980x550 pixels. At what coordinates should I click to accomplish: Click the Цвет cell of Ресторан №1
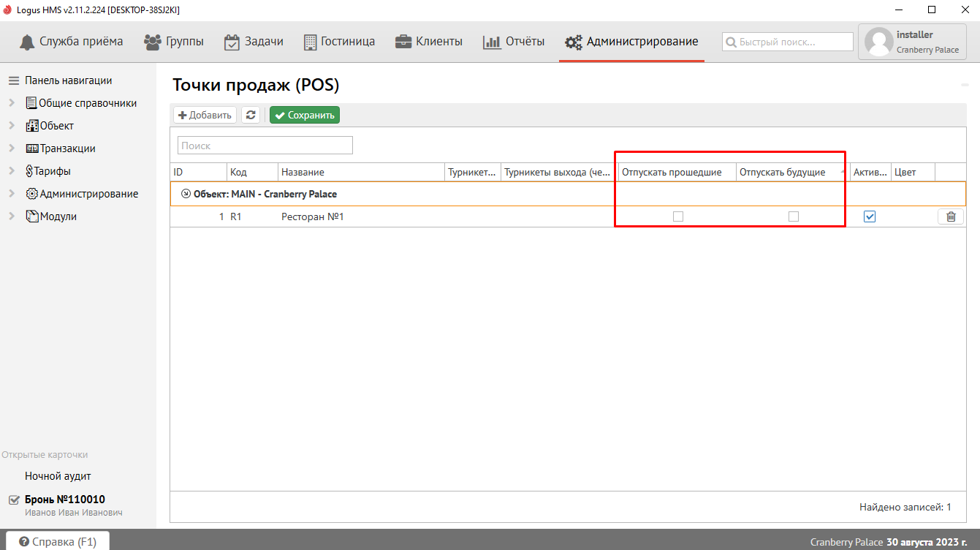pos(913,216)
